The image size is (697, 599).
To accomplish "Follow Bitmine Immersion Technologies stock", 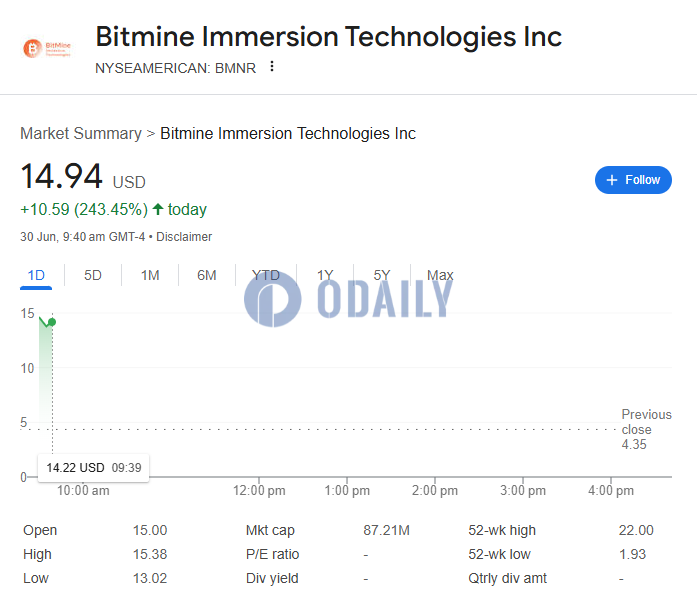I will coord(633,180).
